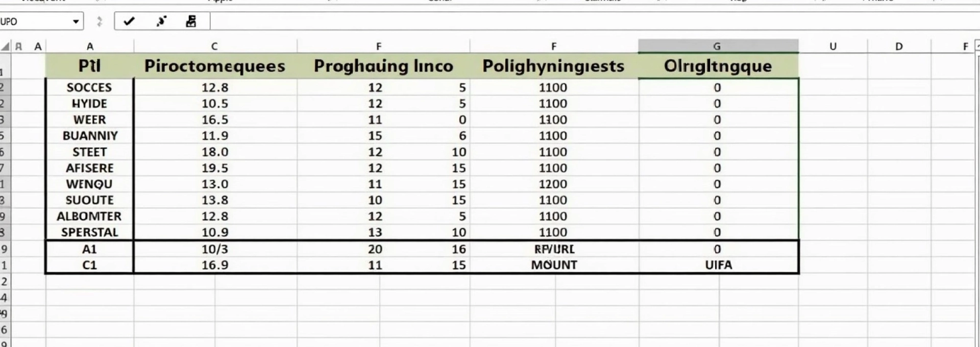Click the 13 value in SPERSTAL row
Image resolution: width=980 pixels, height=347 pixels.
(375, 232)
